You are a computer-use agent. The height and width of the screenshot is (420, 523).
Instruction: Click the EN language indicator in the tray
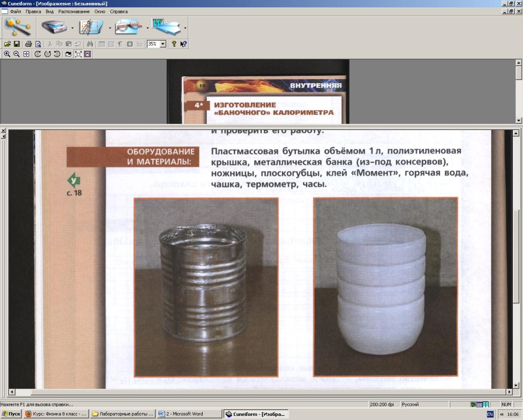pos(490,414)
